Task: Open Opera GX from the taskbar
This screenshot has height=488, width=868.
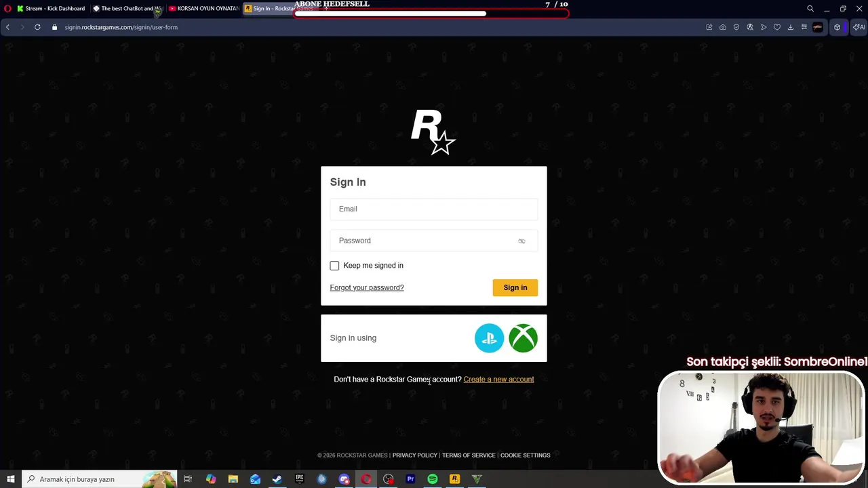Action: pyautogui.click(x=366, y=479)
